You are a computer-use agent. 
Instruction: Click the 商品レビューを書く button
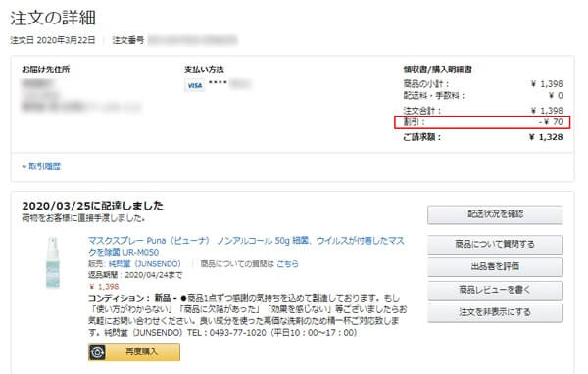click(495, 290)
